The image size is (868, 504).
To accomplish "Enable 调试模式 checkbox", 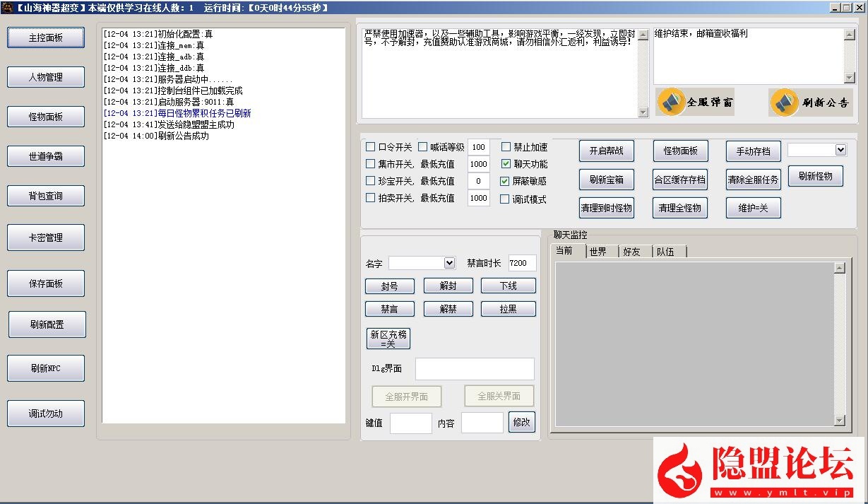I will [x=506, y=199].
